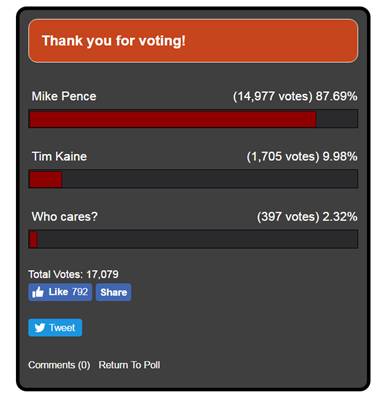The height and width of the screenshot is (399, 377).
Task: Click the Facebook thumbs-up icon
Action: [38, 292]
